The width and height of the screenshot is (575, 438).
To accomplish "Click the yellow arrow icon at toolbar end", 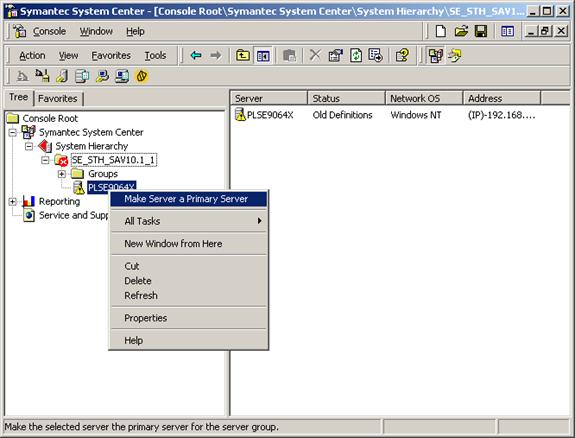I will [x=455, y=55].
